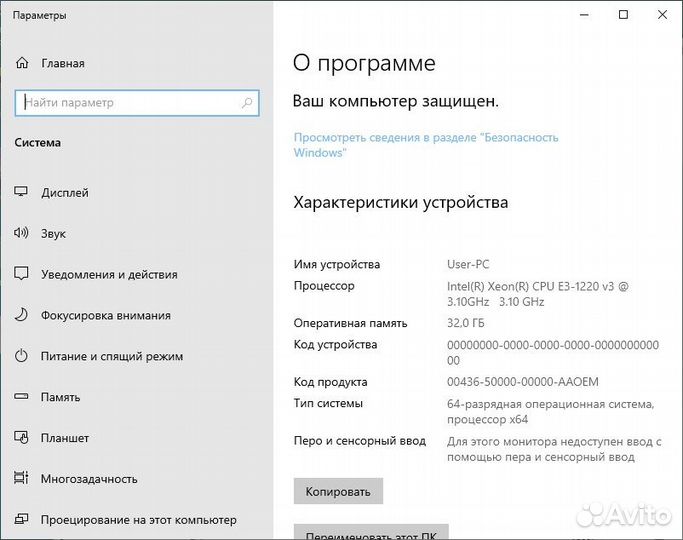This screenshot has width=683, height=540.
Task: Open Проецирование на этот компьютер page
Action: click(x=138, y=520)
